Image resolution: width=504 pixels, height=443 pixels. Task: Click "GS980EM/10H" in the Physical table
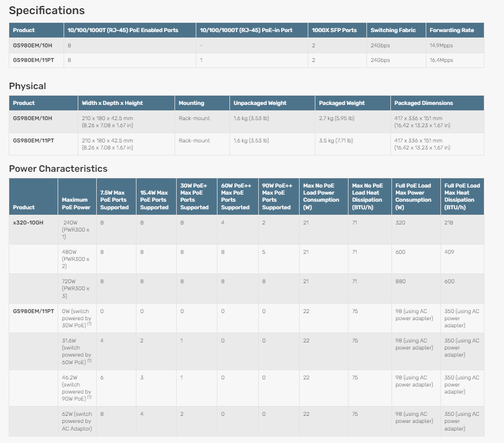[33, 118]
